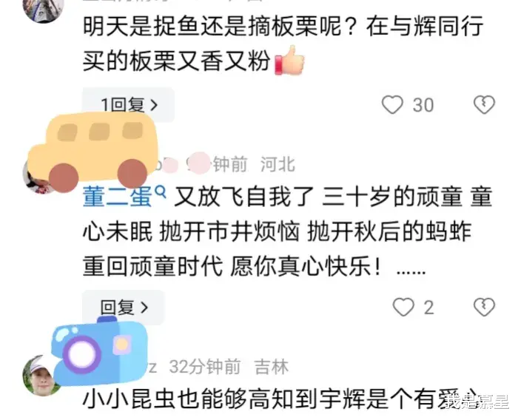The image size is (518, 420).
Task: Tap the yellow bus sticker
Action: click(x=92, y=152)
